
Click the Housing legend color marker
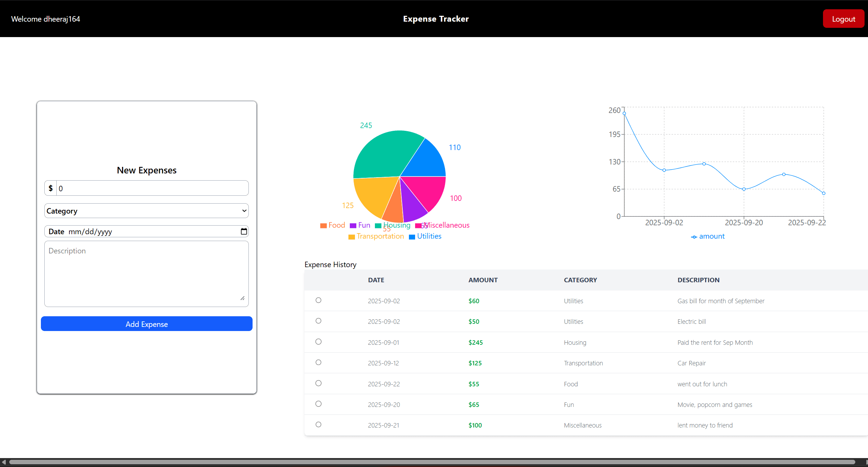tap(377, 225)
